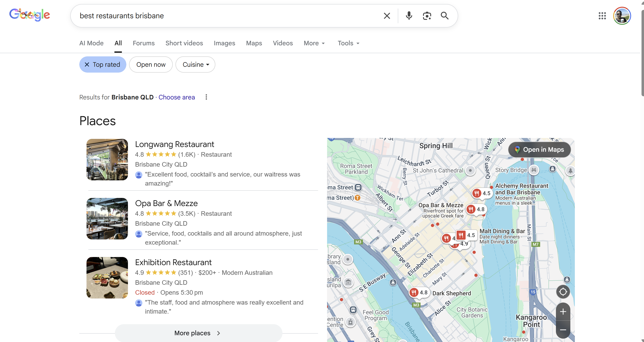
Task: Open the Google apps grid
Action: pyautogui.click(x=602, y=16)
